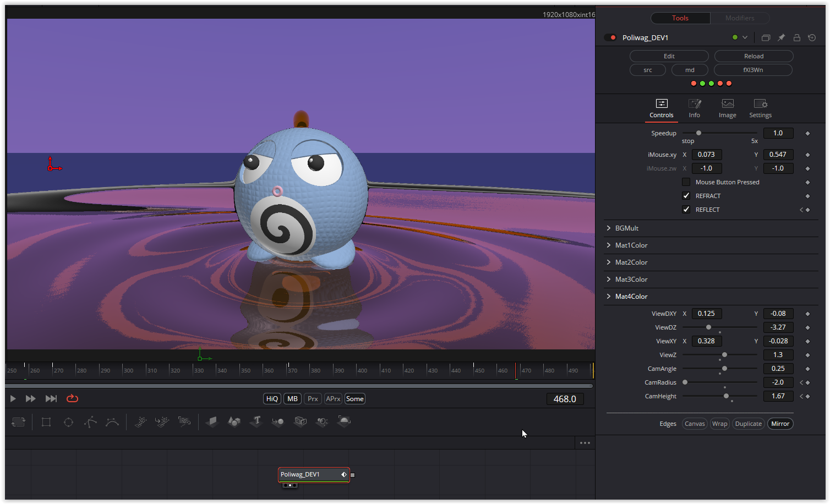Toggle HiQ high quality mode
This screenshot has width=830, height=504.
pos(272,399)
